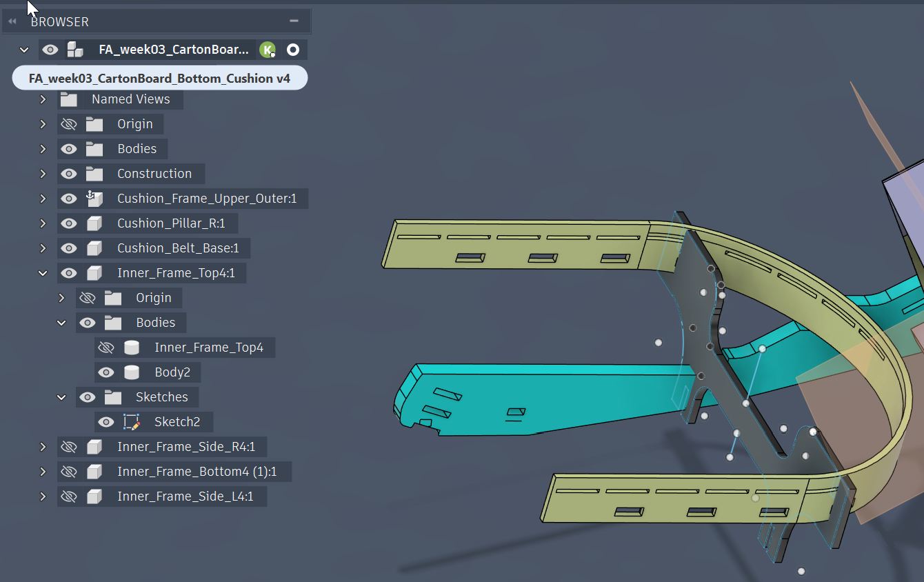Expand the Construction folder

[43, 173]
